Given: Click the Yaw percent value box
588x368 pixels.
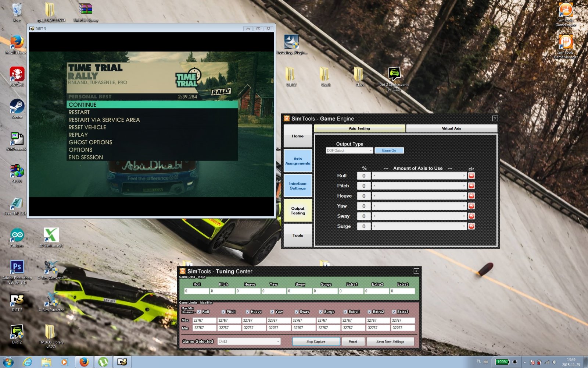Looking at the screenshot, I should (x=364, y=206).
